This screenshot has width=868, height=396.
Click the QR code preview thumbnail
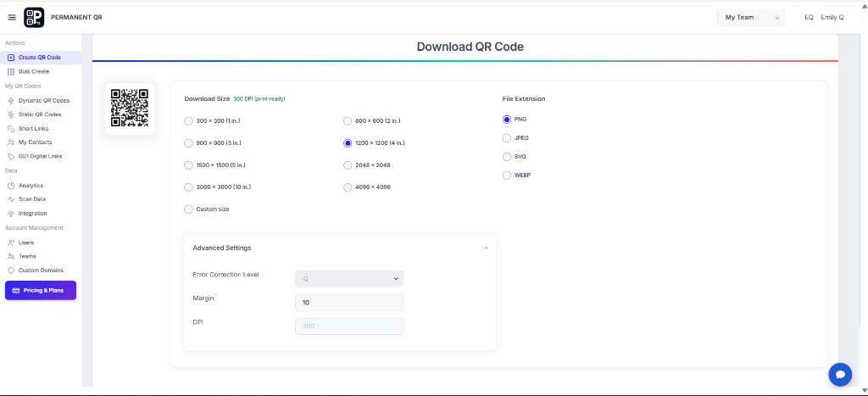[x=130, y=109]
